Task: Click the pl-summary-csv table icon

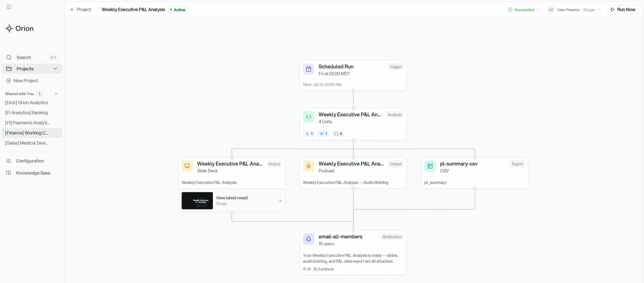Action: pyautogui.click(x=430, y=166)
